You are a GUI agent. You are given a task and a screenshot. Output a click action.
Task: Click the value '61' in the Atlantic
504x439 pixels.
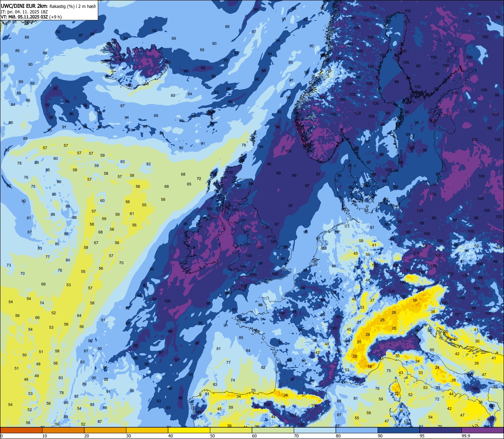(132, 214)
